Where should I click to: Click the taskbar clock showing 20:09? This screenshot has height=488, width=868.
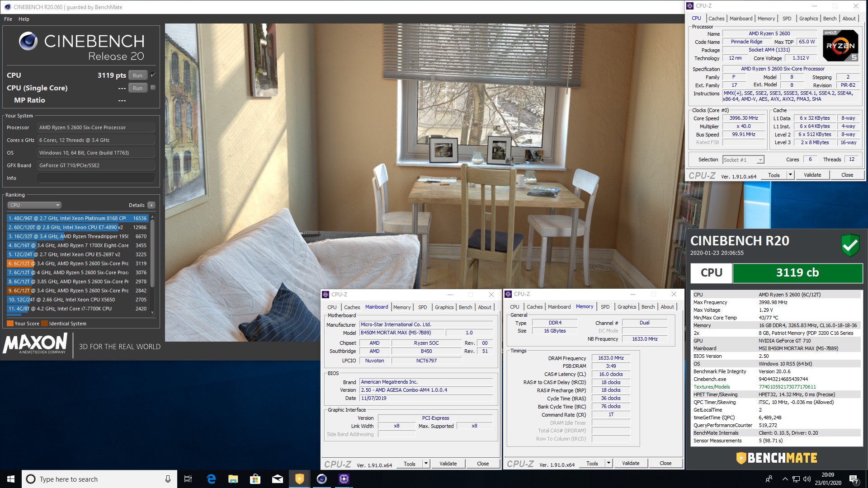pos(828,479)
